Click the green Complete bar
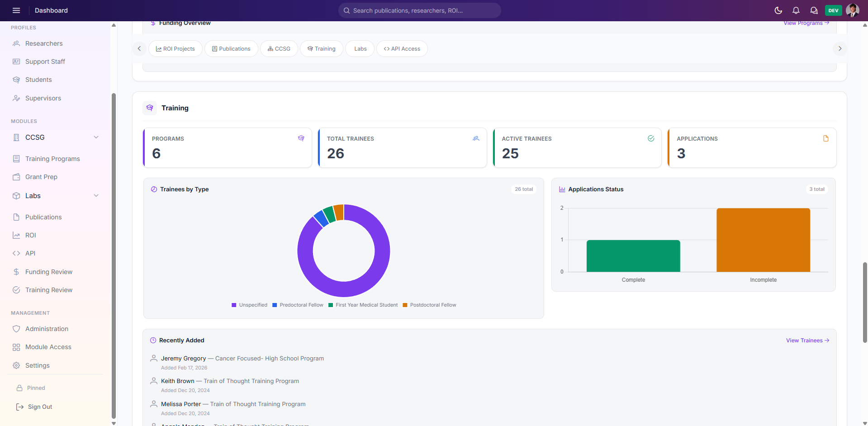 [633, 256]
